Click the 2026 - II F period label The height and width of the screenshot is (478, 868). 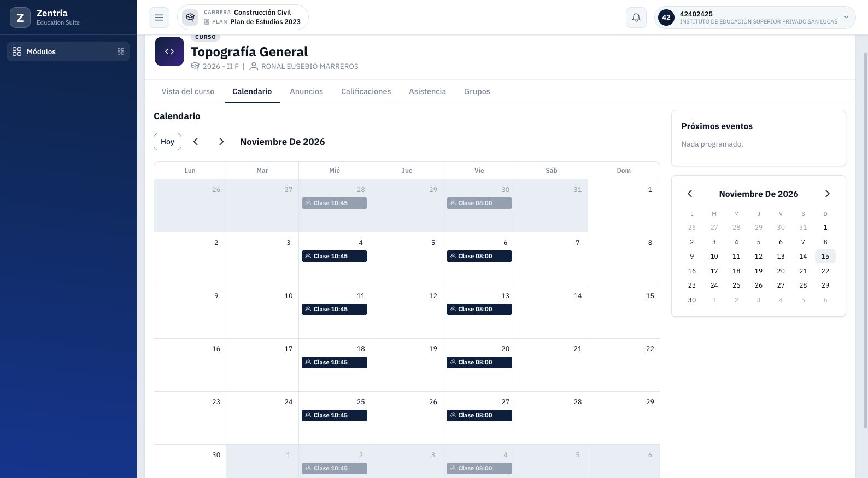coord(221,66)
